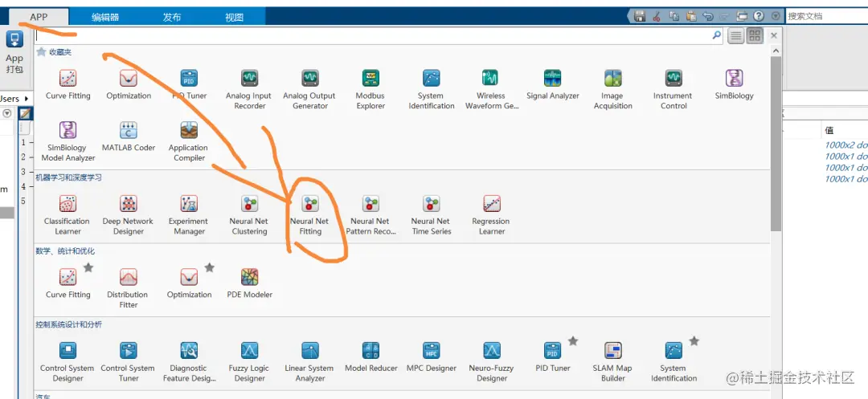Click the App 打包 button

pyautogui.click(x=14, y=52)
